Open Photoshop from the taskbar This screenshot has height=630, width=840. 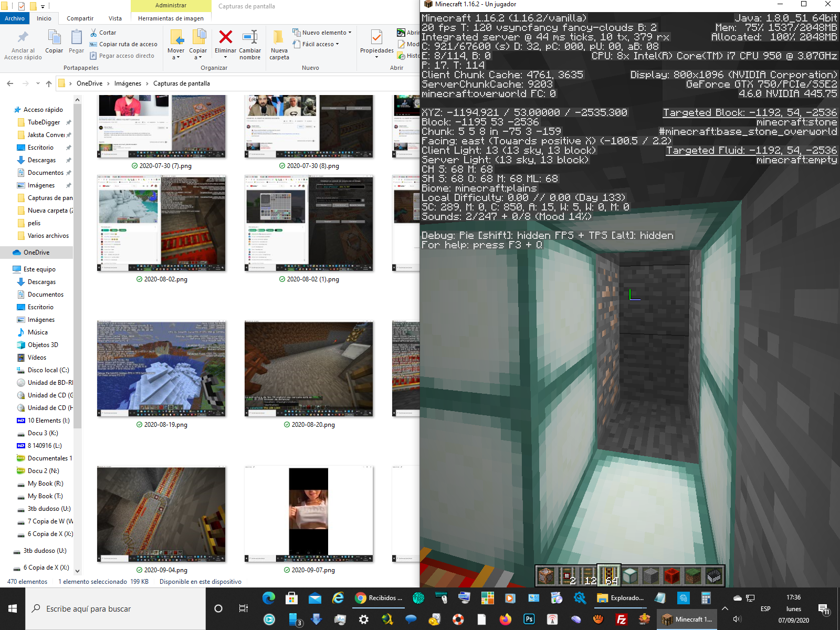click(529, 619)
